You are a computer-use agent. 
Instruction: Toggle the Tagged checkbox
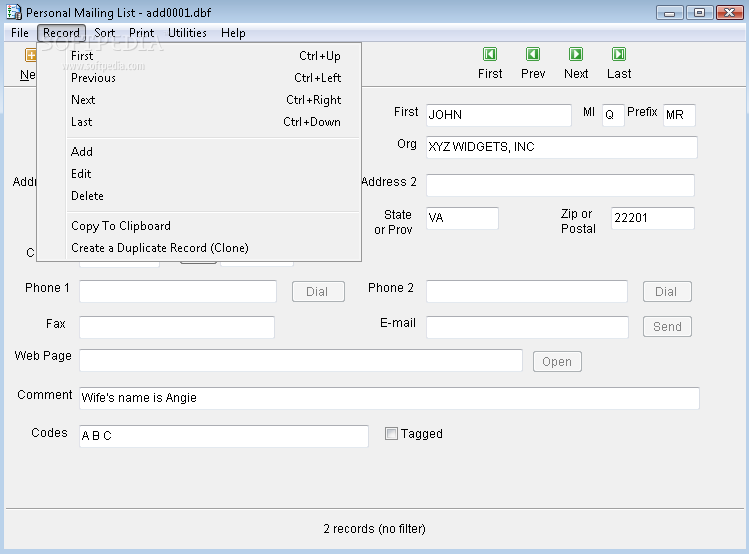(391, 434)
